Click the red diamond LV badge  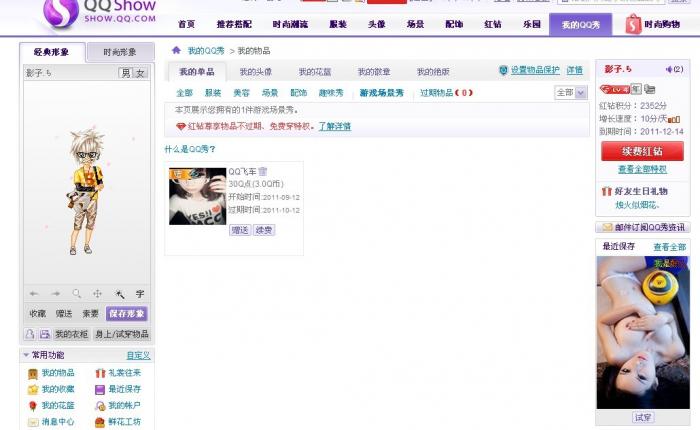click(x=615, y=89)
